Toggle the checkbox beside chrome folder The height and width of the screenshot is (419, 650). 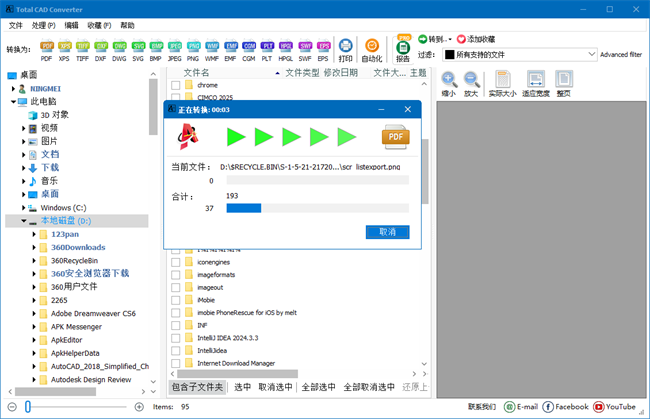176,85
